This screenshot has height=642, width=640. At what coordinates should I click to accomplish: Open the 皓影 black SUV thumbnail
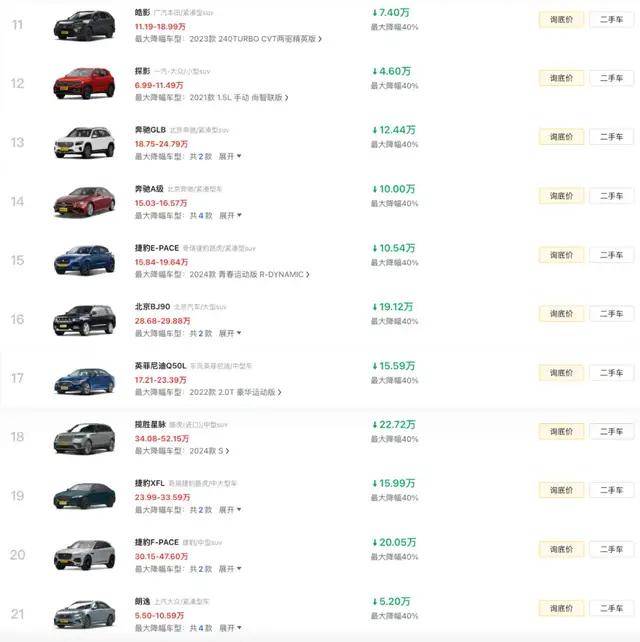(x=84, y=25)
